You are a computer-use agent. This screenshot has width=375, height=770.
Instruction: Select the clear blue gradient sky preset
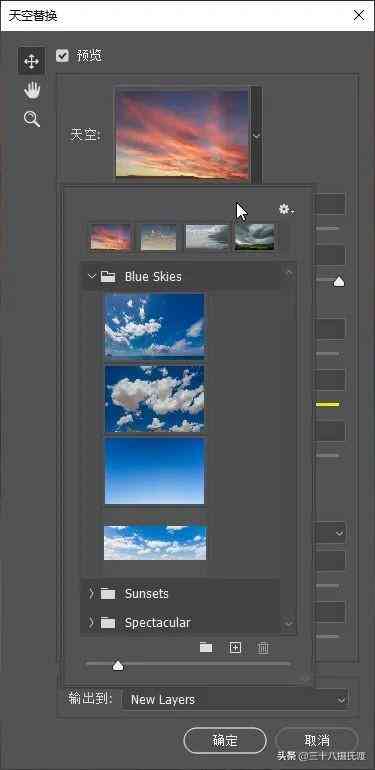155,471
